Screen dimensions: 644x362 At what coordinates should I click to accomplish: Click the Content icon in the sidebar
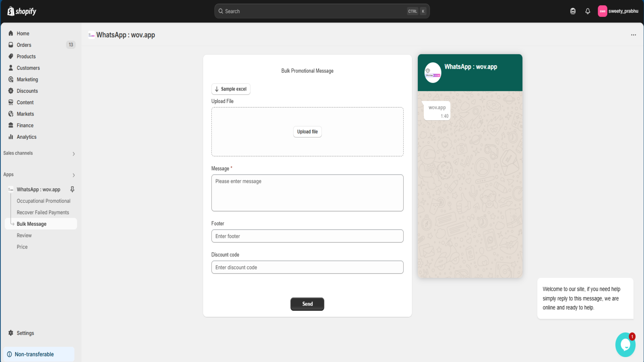coord(11,102)
